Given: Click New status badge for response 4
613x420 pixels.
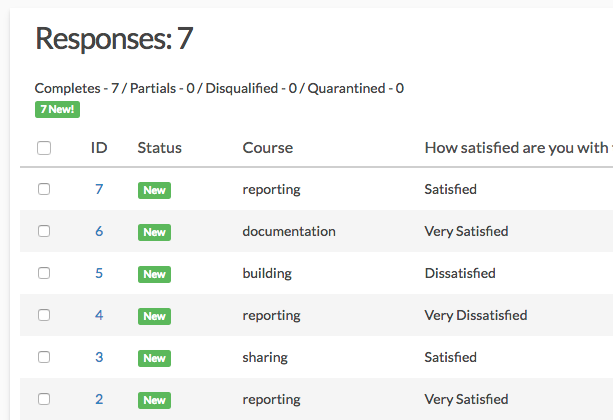Looking at the screenshot, I should tap(154, 316).
